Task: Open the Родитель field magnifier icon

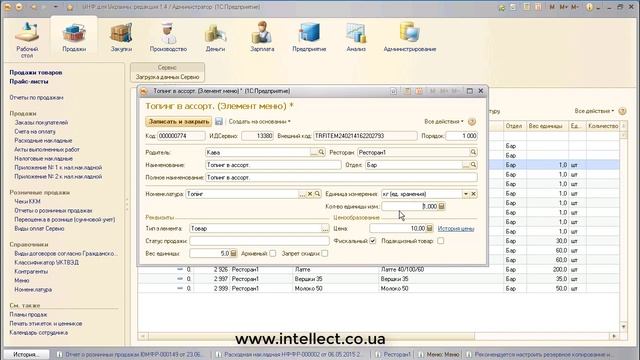Action: tap(322, 152)
